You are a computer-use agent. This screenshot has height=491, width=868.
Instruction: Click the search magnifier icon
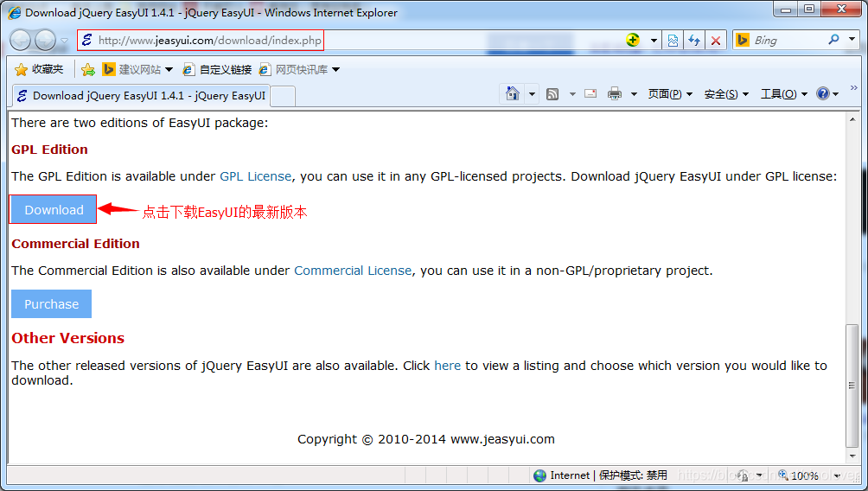click(833, 39)
